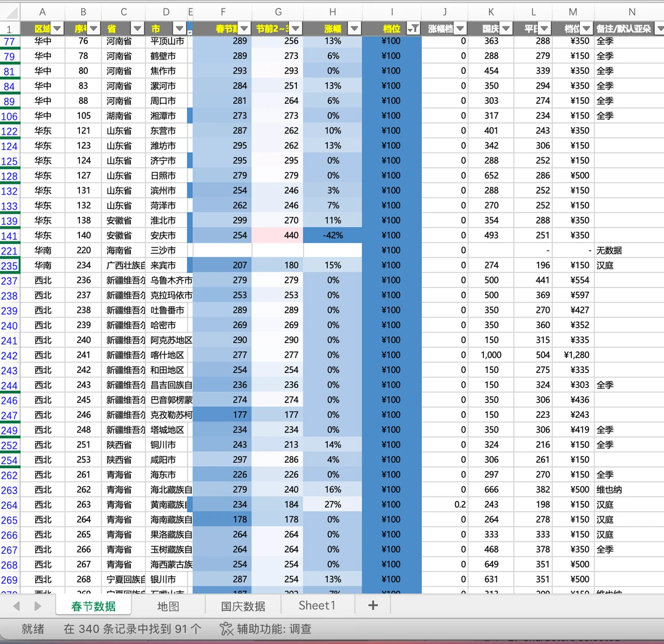This screenshot has width=664, height=644.
Task: Click the select-all corner triangle
Action: click(x=10, y=13)
